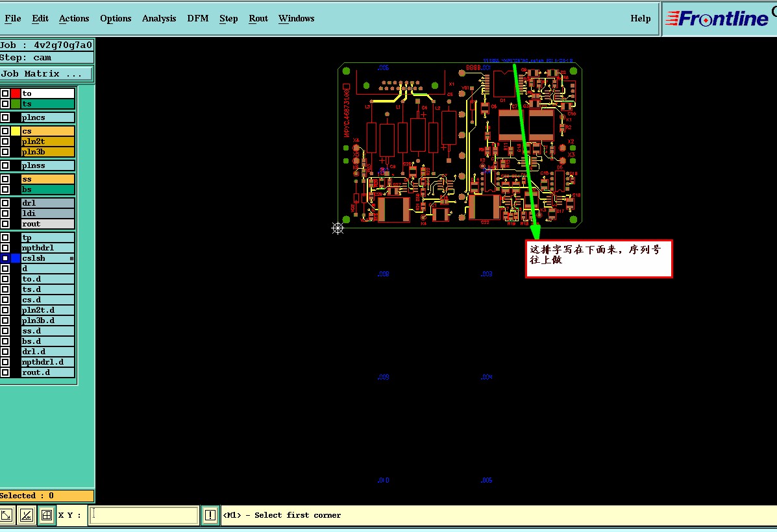The width and height of the screenshot is (777, 532).
Task: Click the datum crosshair marker near board corner
Action: point(338,228)
